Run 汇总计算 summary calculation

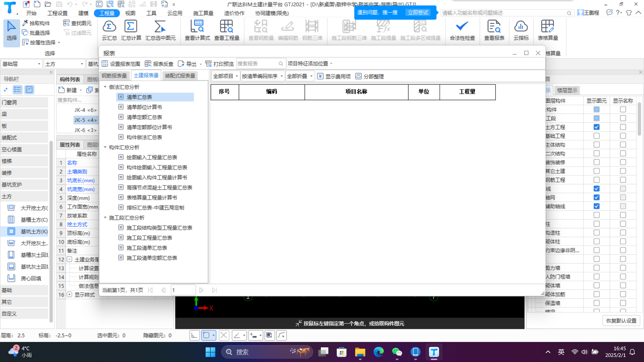coord(131,30)
